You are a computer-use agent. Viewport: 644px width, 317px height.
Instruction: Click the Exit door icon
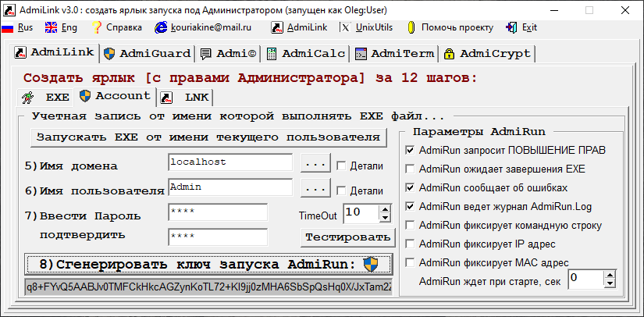(x=512, y=27)
